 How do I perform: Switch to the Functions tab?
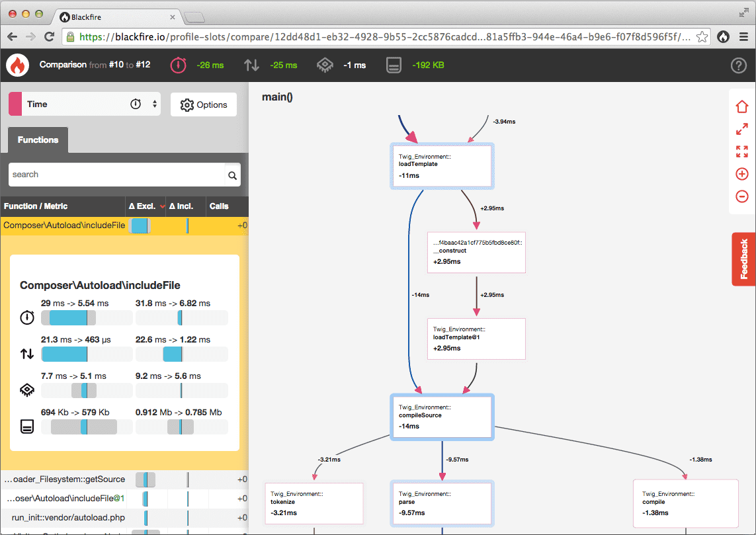(37, 140)
